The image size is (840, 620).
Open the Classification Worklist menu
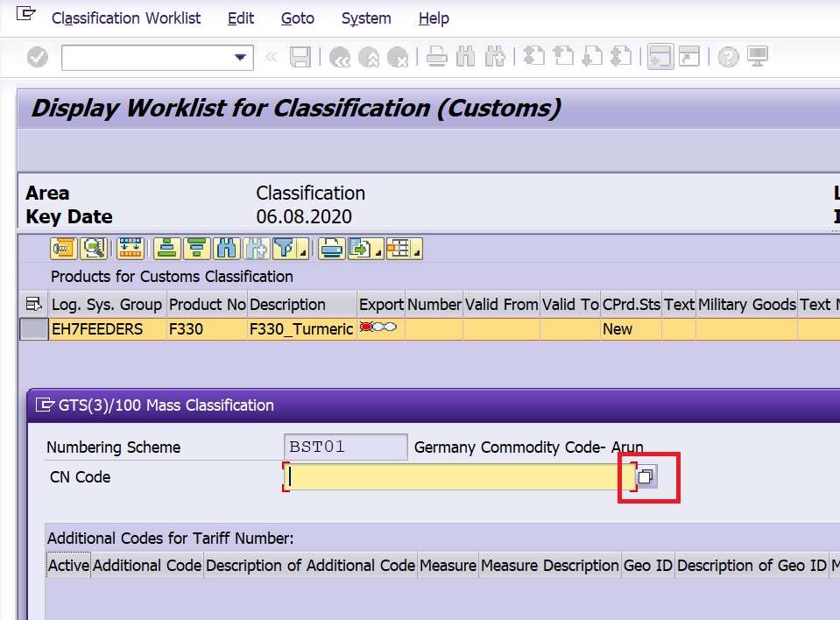pyautogui.click(x=126, y=18)
